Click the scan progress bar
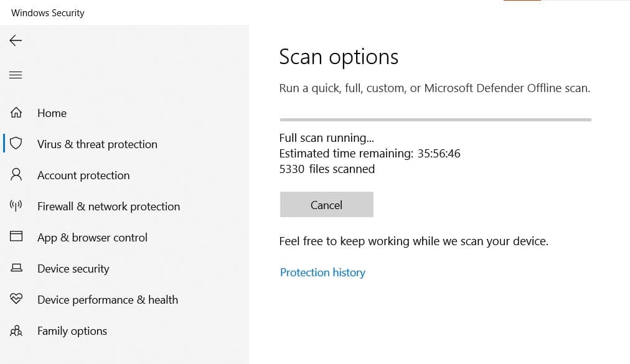630x364 pixels. (435, 119)
